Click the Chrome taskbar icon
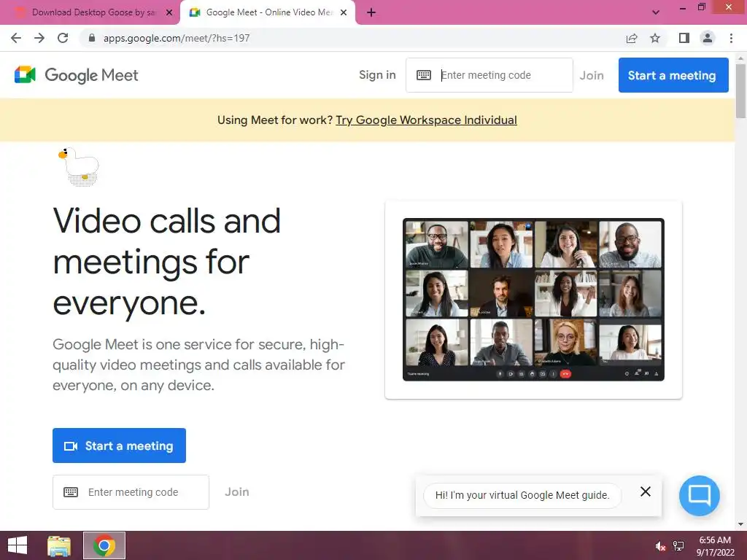747x560 pixels. pos(104,545)
